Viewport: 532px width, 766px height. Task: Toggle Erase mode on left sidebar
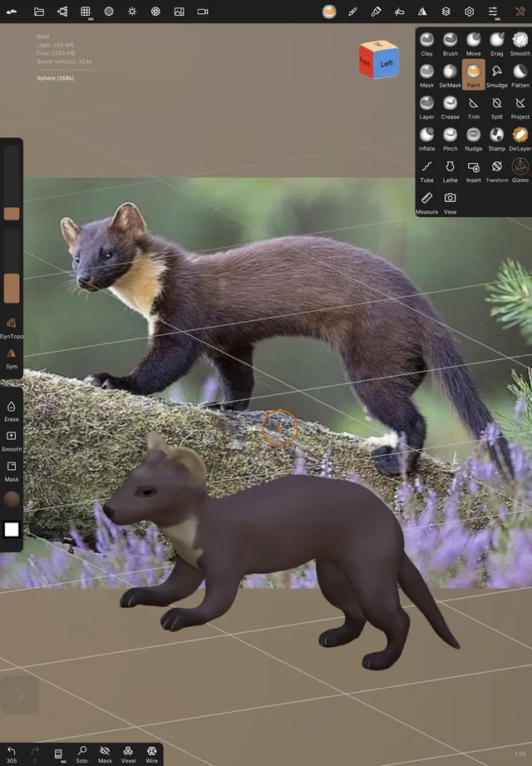(x=12, y=411)
